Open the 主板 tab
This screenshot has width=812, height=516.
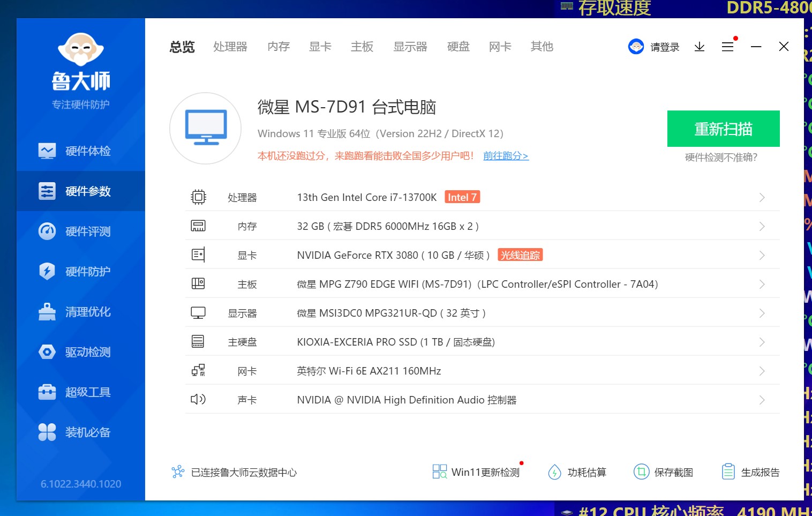click(362, 47)
